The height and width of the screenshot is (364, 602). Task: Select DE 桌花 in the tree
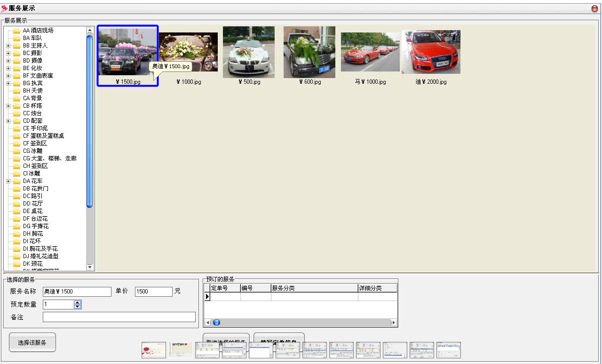point(32,211)
